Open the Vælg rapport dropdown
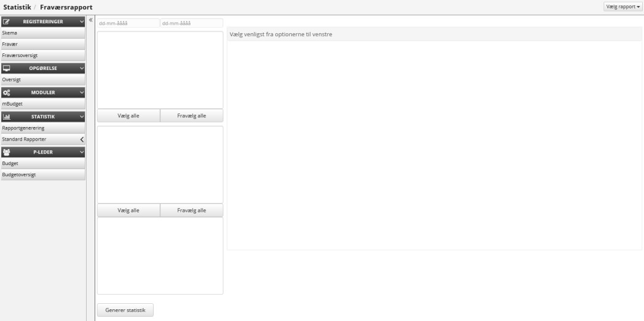 623,6
